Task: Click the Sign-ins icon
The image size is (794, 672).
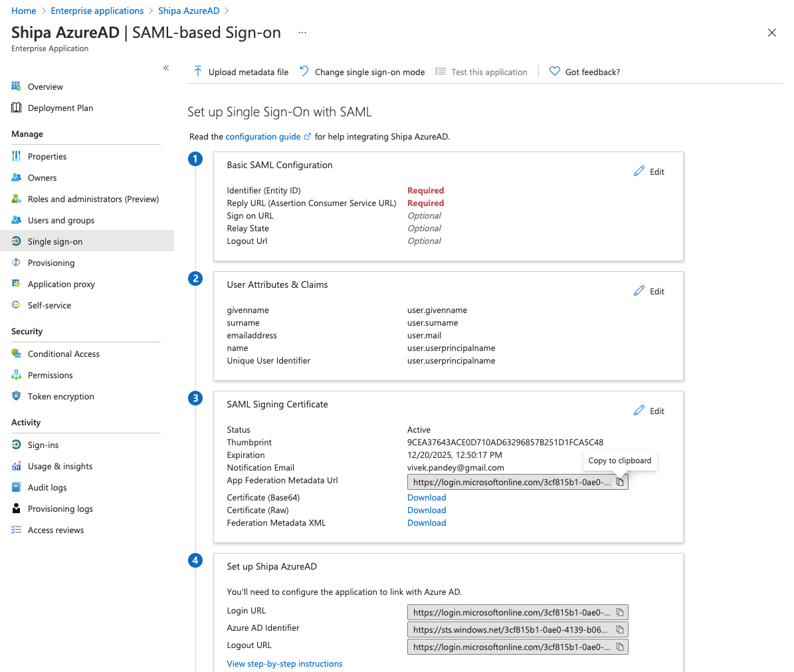Action: [16, 445]
